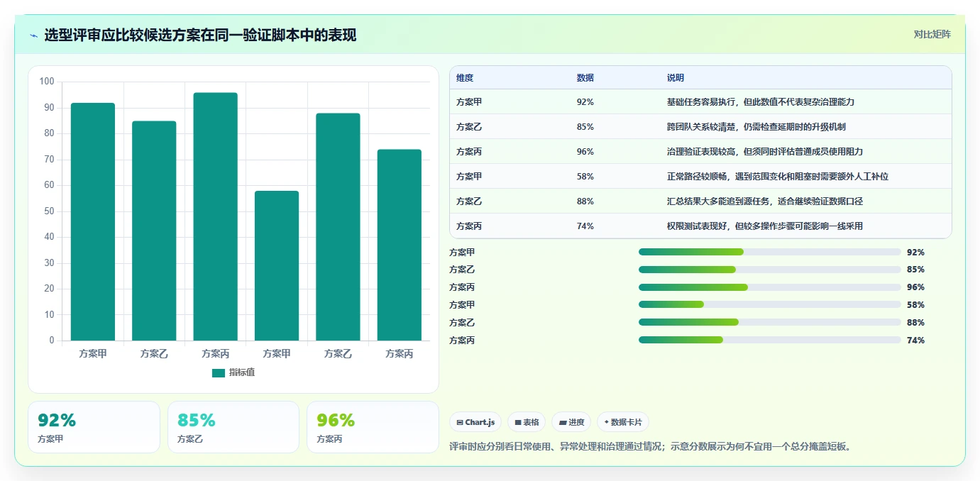Select the shortest chart bar at 58
The image size is (980, 481).
tap(277, 265)
